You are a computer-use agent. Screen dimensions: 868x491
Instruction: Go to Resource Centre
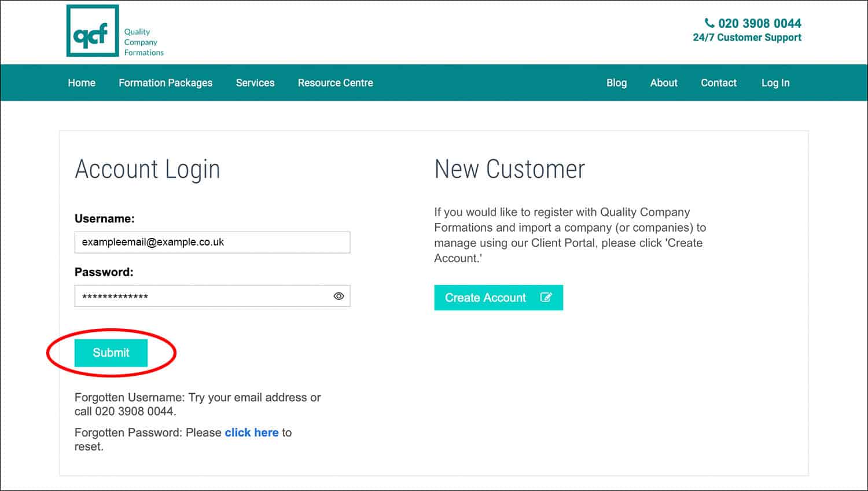(336, 83)
